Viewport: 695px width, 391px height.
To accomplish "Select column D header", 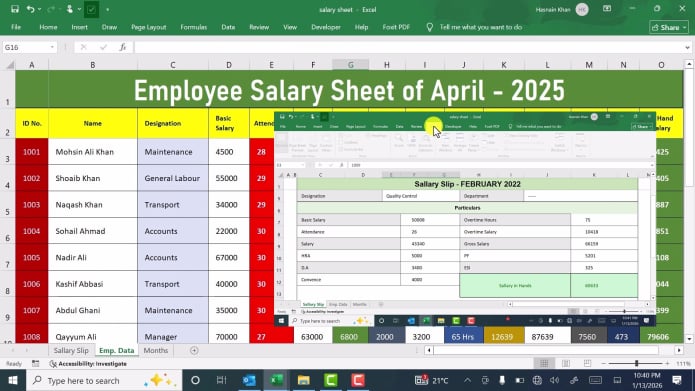I will click(x=229, y=65).
